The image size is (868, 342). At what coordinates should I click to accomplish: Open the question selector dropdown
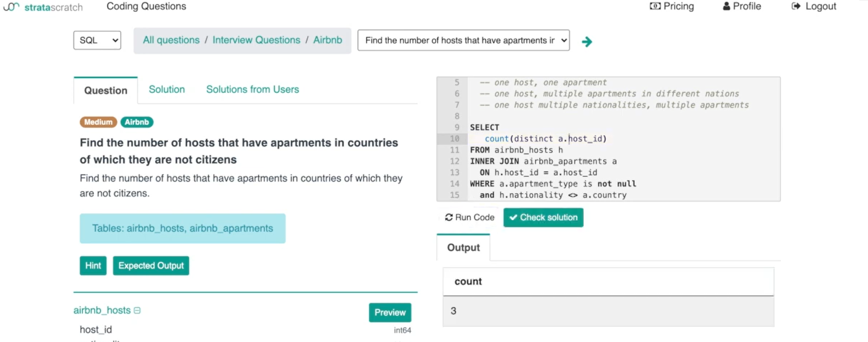(x=463, y=40)
